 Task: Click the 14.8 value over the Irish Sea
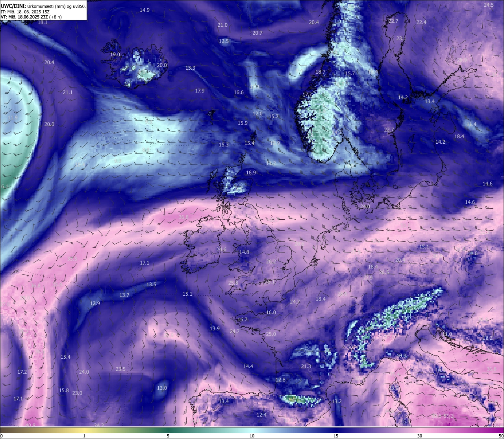[x=244, y=252]
